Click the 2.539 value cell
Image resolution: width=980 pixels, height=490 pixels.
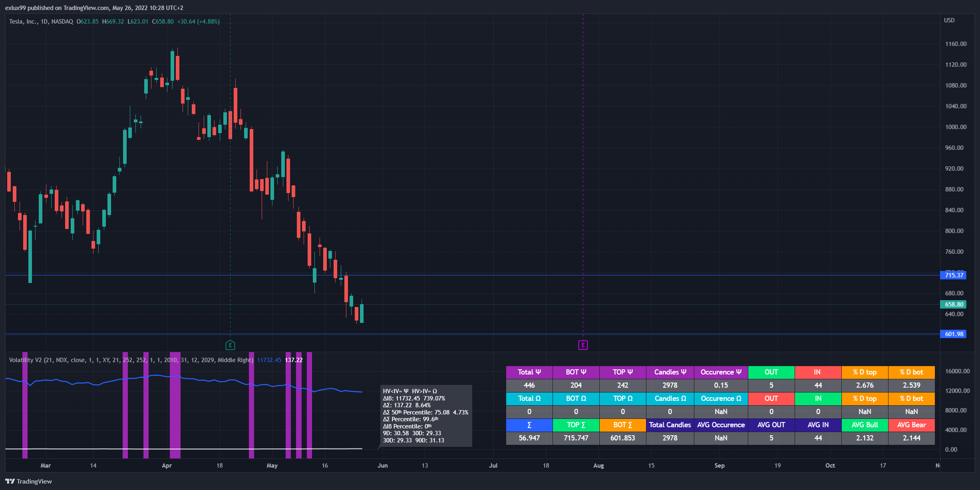coord(912,385)
